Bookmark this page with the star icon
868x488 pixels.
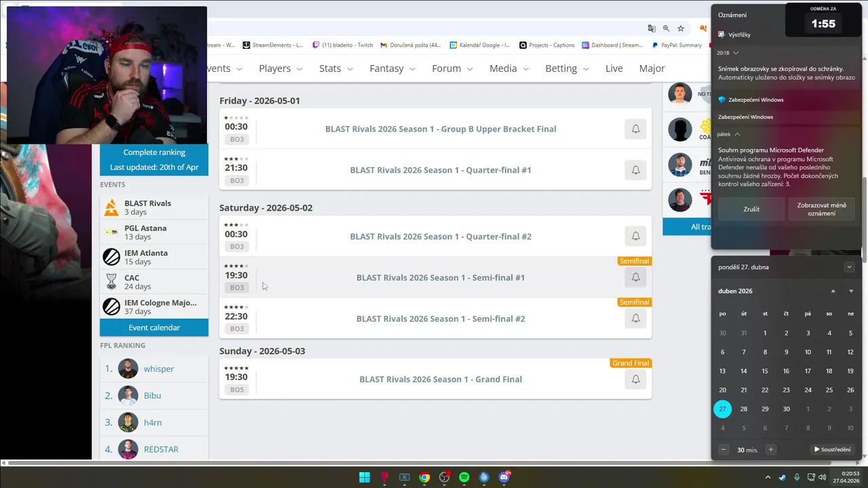(x=681, y=28)
